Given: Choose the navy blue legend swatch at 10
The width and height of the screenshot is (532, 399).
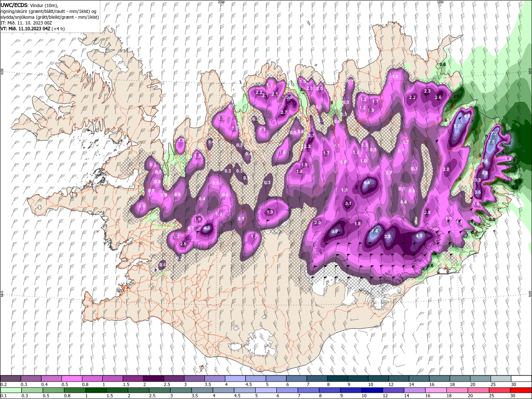Looking at the screenshot, I should coord(371,390).
